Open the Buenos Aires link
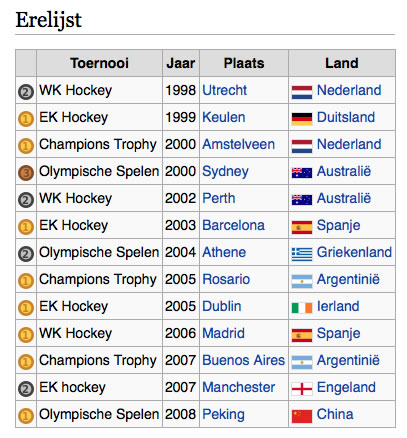The height and width of the screenshot is (438, 407). coord(243,360)
